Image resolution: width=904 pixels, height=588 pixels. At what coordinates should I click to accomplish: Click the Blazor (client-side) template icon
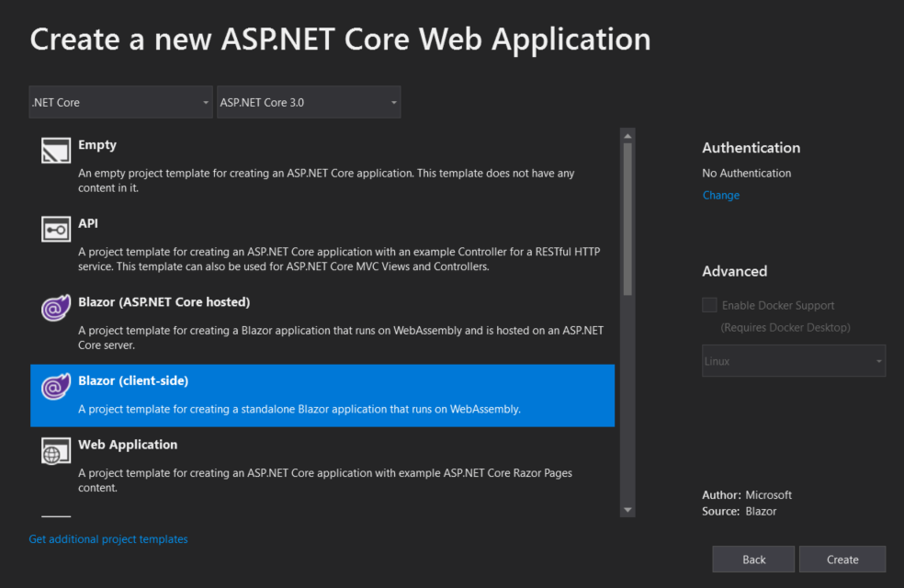pos(56,387)
